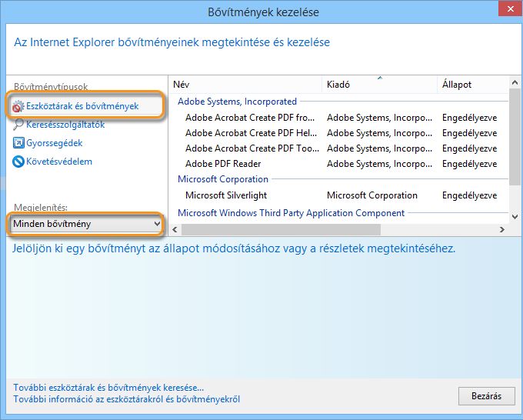Click Engedélyezve status of Adobe PDF Reader
Screen dimensions: 523x420
tap(469, 164)
